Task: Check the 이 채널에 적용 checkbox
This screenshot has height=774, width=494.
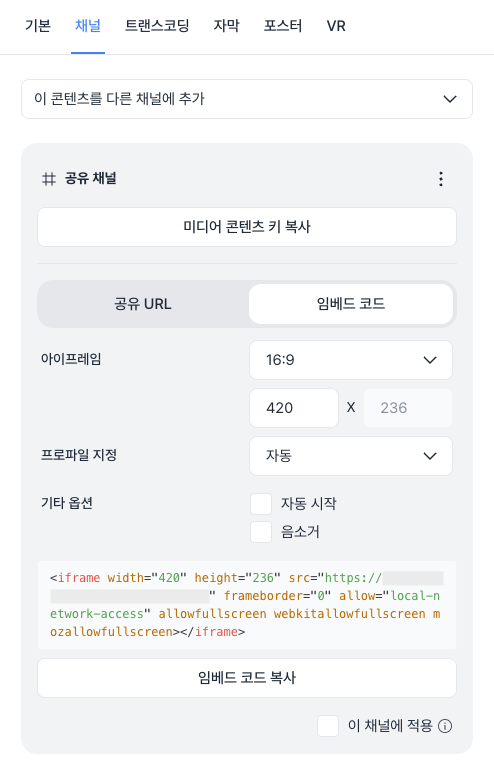Action: tap(328, 726)
